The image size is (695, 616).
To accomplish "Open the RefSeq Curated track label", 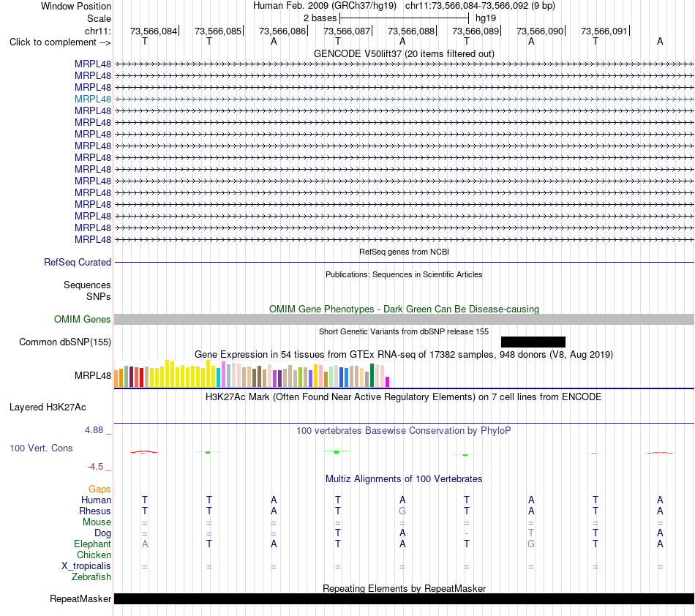I will point(78,263).
